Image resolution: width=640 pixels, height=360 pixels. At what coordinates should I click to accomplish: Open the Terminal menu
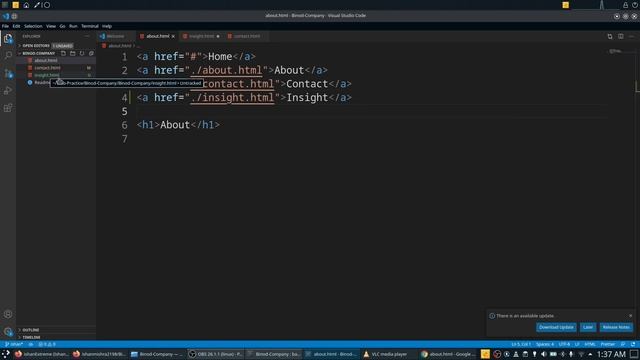pos(90,26)
